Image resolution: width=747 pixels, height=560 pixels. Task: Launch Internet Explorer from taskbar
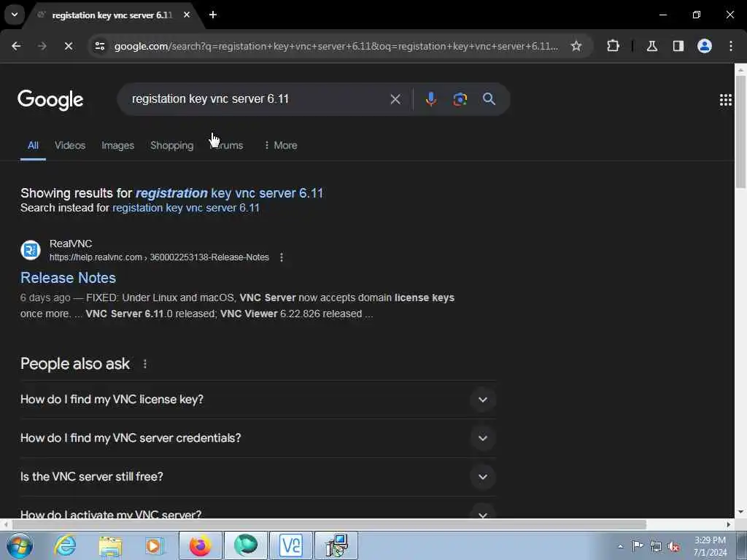pos(65,545)
